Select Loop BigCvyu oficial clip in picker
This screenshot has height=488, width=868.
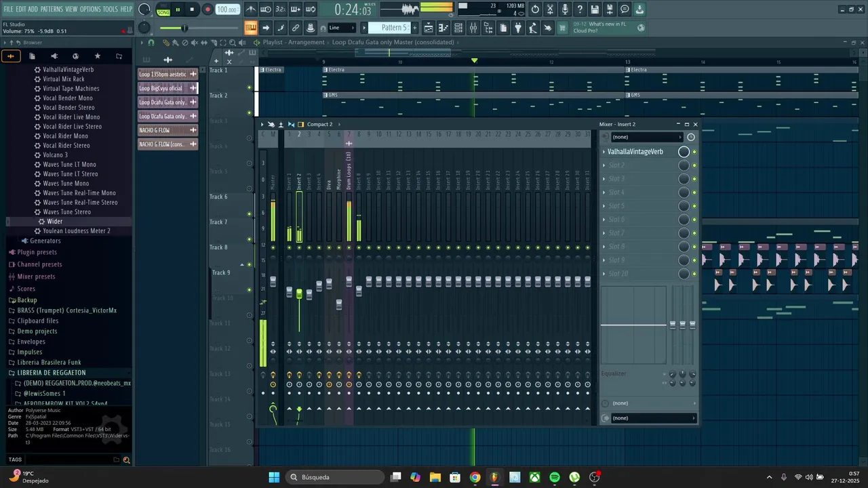click(167, 88)
